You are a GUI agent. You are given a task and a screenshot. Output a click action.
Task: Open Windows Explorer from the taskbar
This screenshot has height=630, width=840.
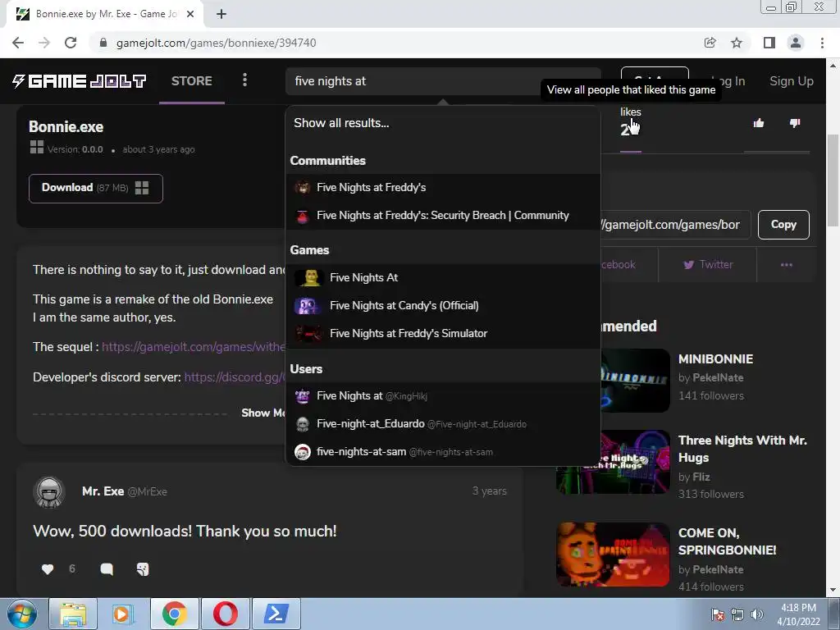73,614
